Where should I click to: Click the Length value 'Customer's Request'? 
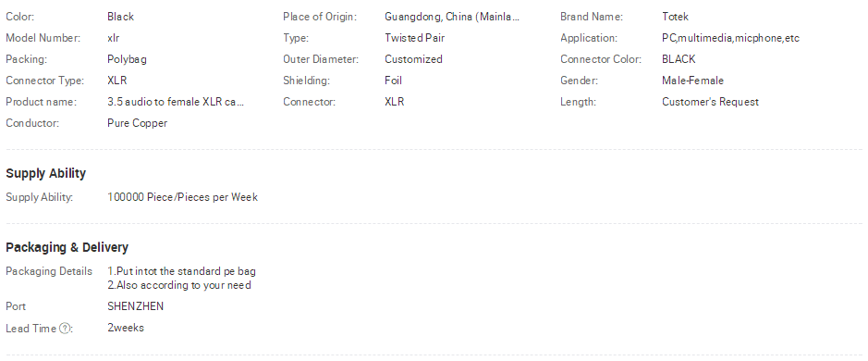pos(710,102)
